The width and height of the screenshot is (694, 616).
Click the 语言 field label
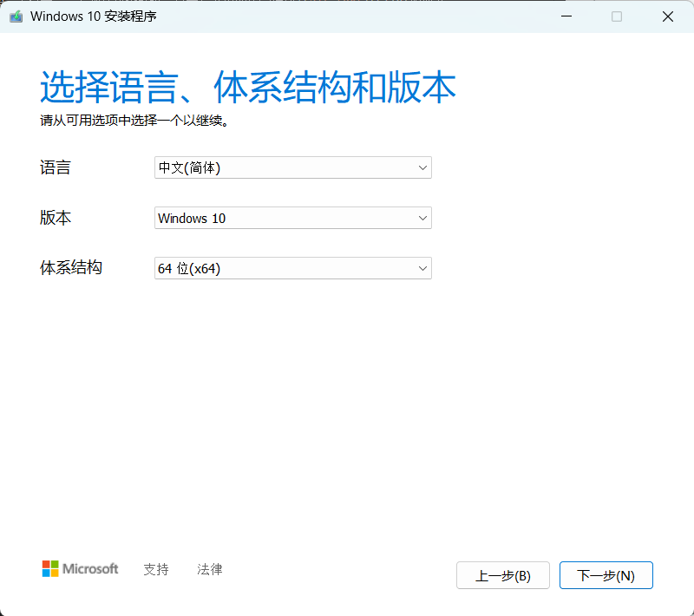coord(56,168)
